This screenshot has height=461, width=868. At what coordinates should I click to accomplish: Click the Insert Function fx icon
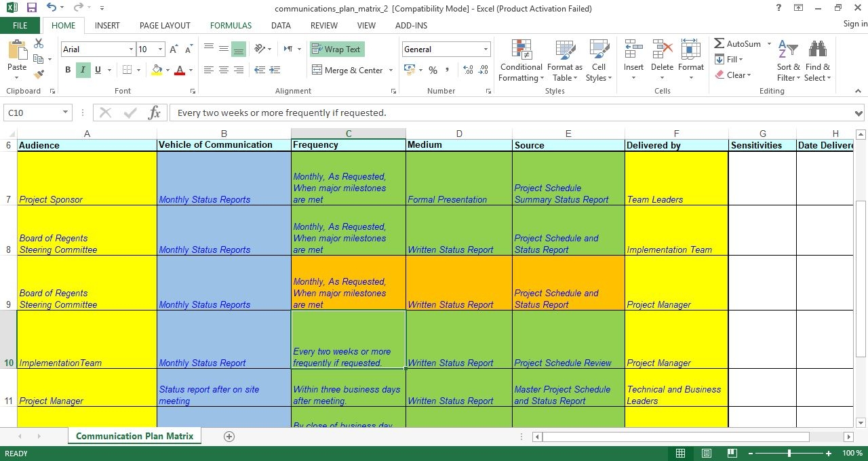(154, 113)
